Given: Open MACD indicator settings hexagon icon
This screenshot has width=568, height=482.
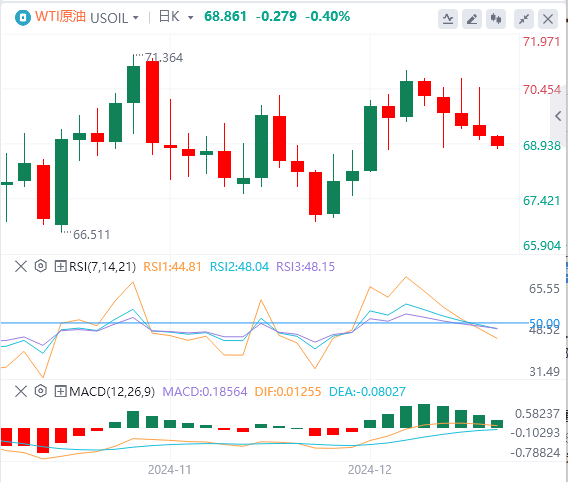Looking at the screenshot, I should tap(41, 391).
